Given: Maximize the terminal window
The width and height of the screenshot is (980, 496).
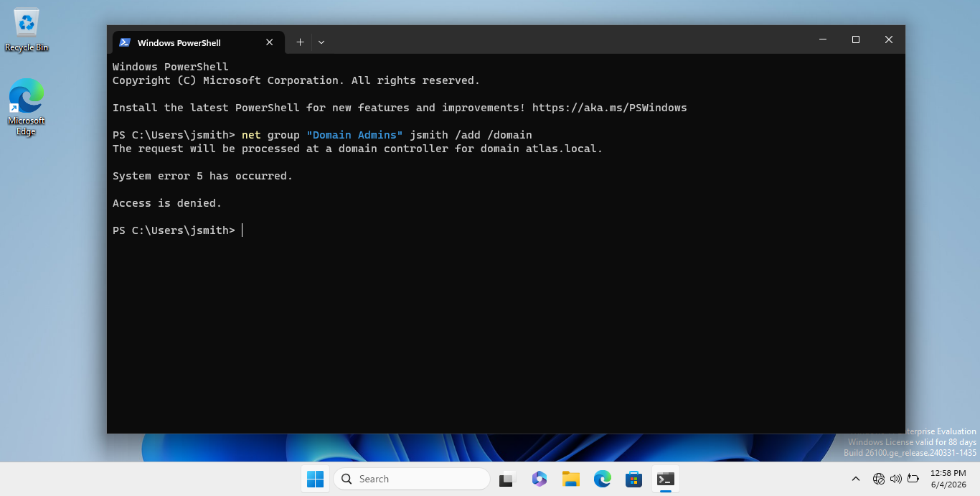Looking at the screenshot, I should tap(856, 39).
